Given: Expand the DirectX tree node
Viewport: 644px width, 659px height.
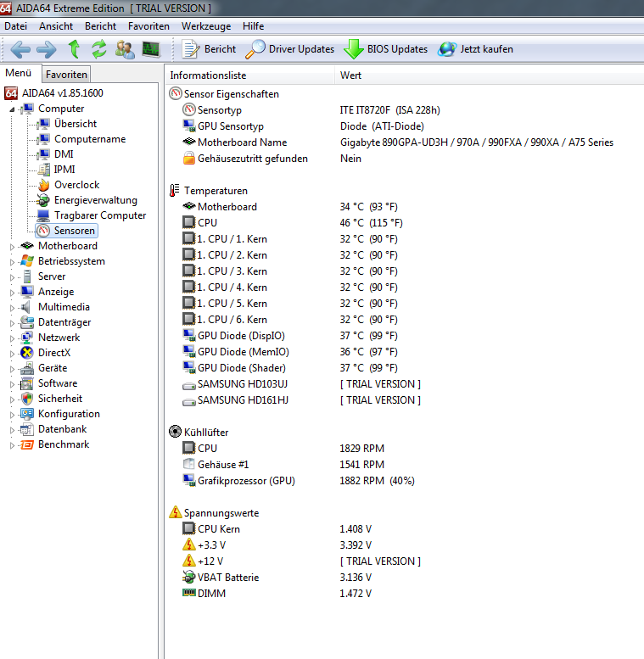Looking at the screenshot, I should pos(12,354).
